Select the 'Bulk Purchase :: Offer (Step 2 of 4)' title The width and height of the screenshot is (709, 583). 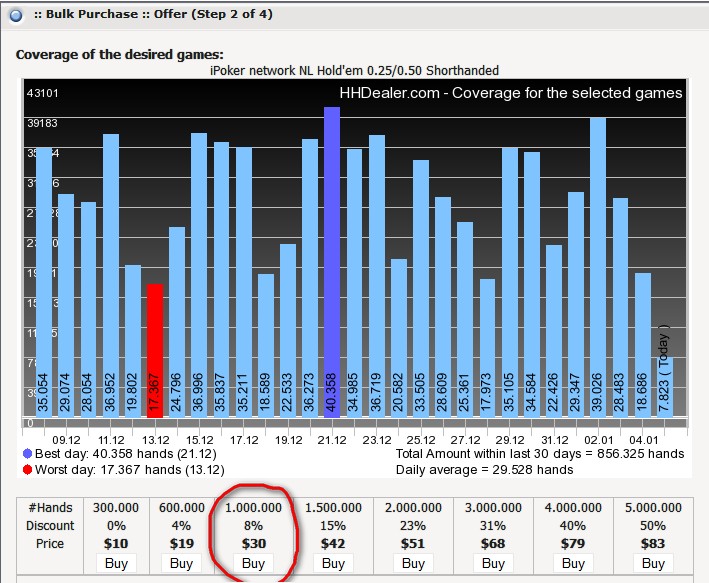tap(153, 14)
